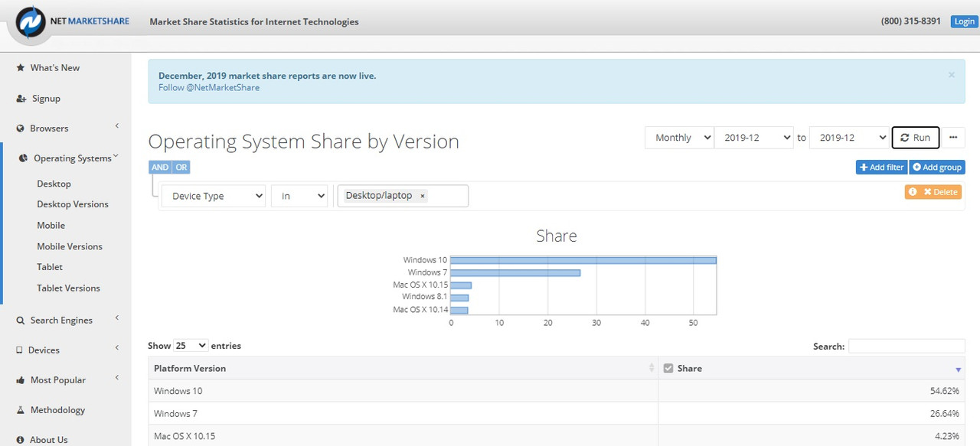The width and height of the screenshot is (980, 446).
Task: Click the NetMarketShare logo icon
Action: point(30,21)
